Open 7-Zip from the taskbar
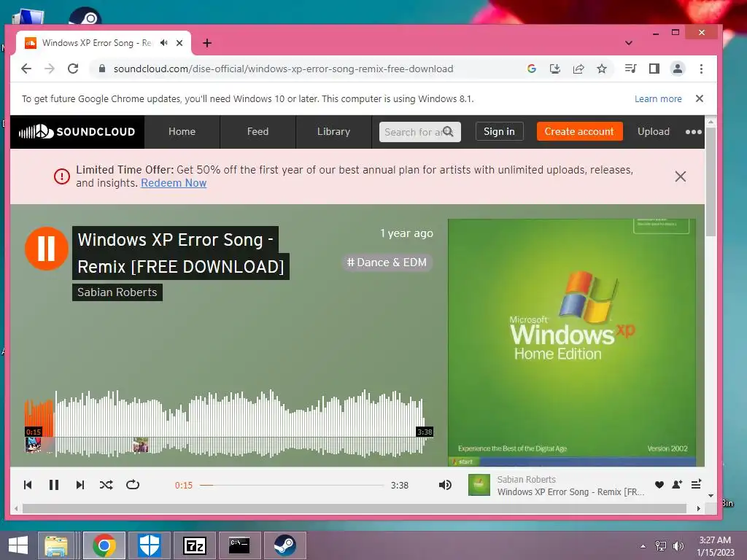 click(194, 545)
